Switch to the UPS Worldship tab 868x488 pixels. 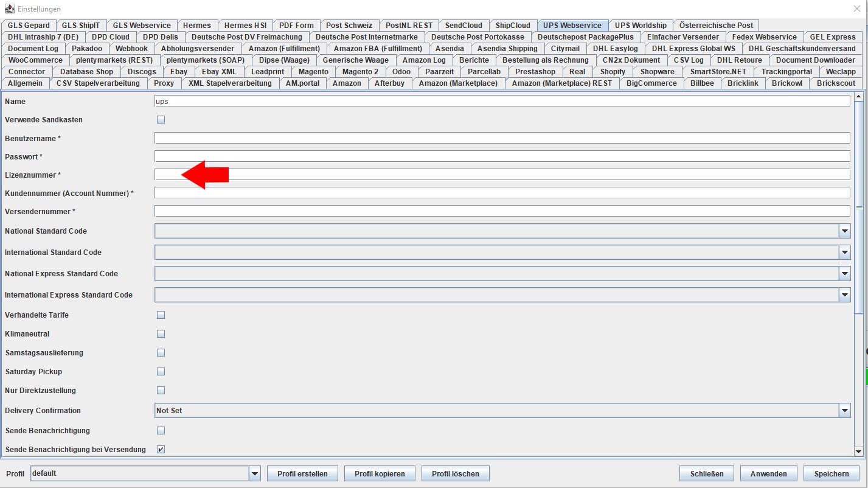(641, 26)
